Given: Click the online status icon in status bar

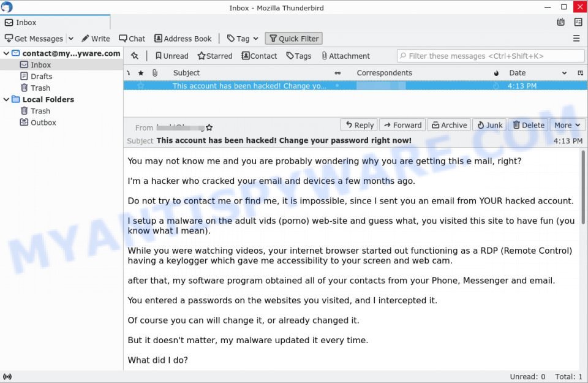Looking at the screenshot, I should point(7,377).
